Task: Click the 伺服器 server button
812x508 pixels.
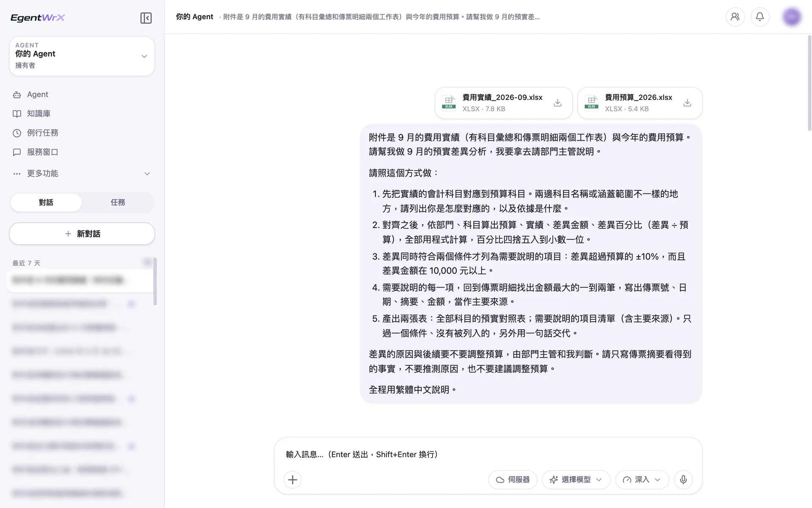Action: pos(513,480)
